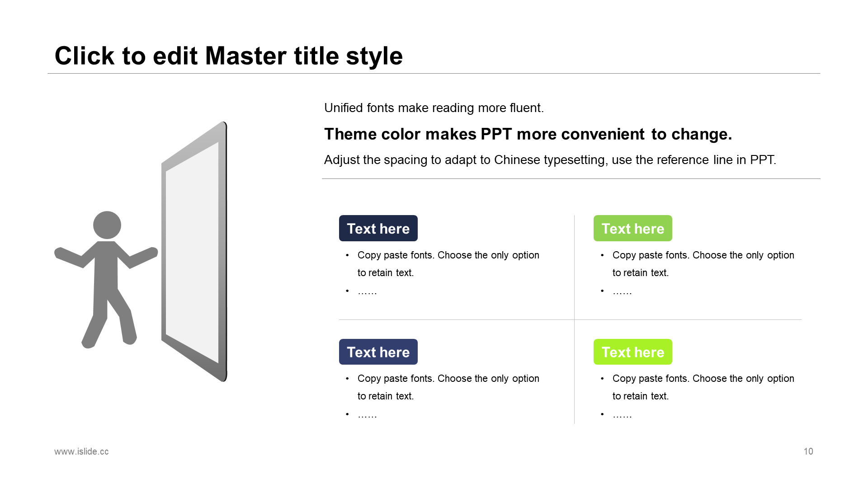
Task: Select the bullet text under the lime label
Action: (703, 387)
